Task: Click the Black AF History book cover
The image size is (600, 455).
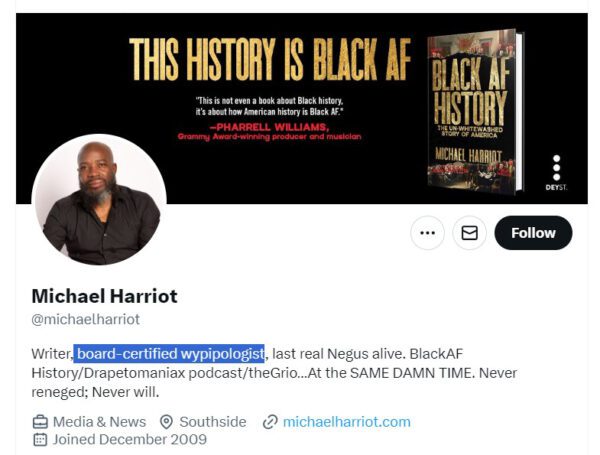Action: [x=474, y=110]
